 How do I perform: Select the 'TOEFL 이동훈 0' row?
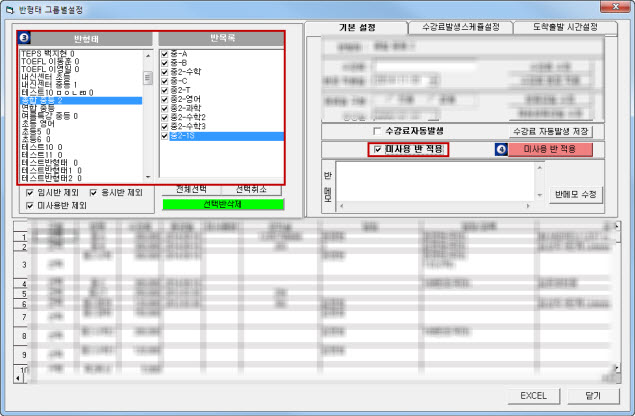81,61
